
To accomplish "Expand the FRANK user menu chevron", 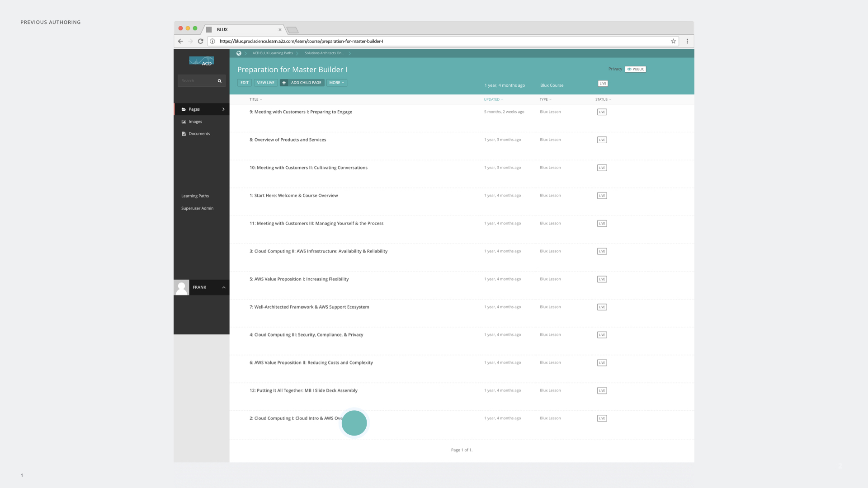I will pos(223,287).
